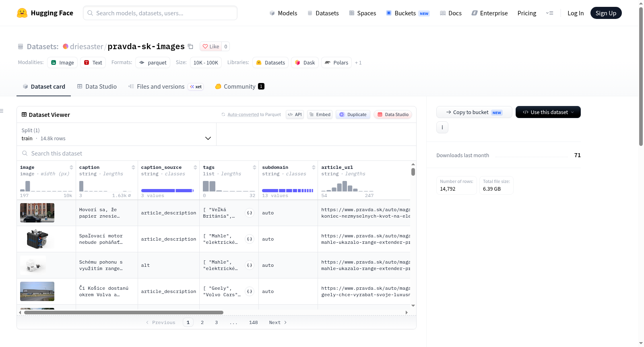This screenshot has width=644, height=347.
Task: Click Next page in pagination
Action: click(278, 322)
